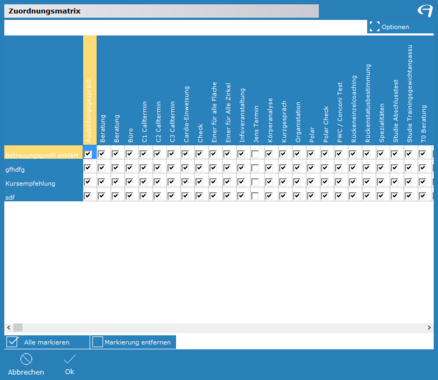Click the Alle markieren checked-box icon
Viewport: 438px width, 380px height.
pos(12,342)
